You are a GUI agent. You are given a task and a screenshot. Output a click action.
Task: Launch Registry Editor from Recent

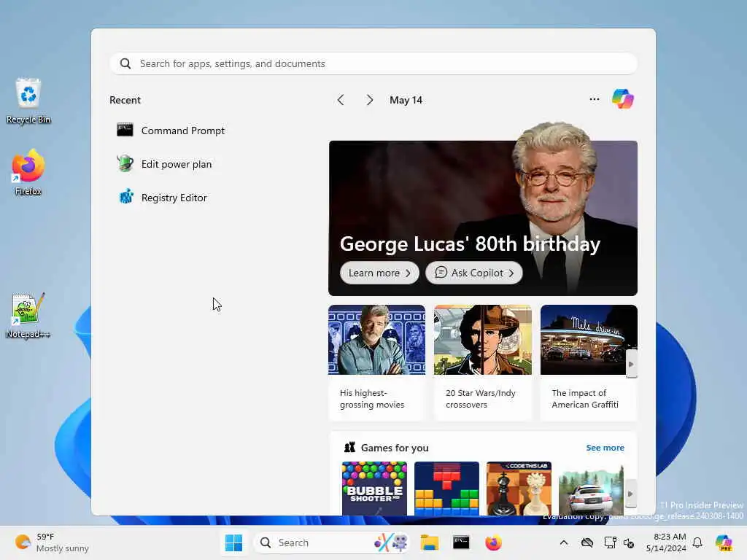click(x=162, y=198)
